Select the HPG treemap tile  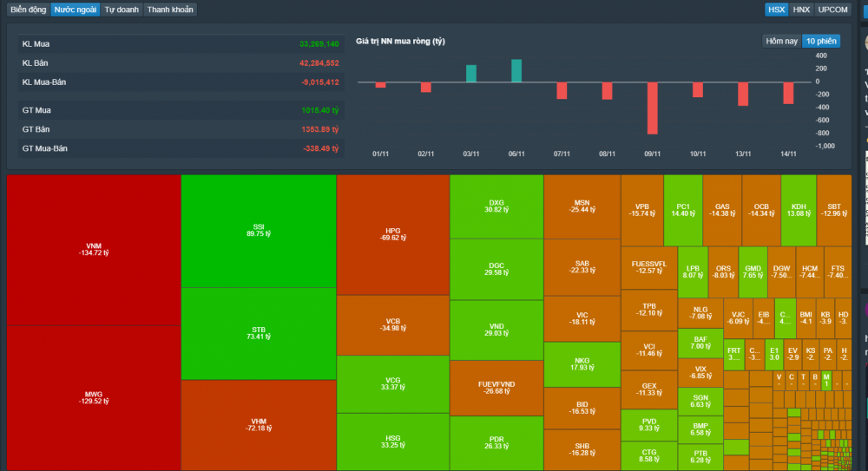tap(393, 235)
